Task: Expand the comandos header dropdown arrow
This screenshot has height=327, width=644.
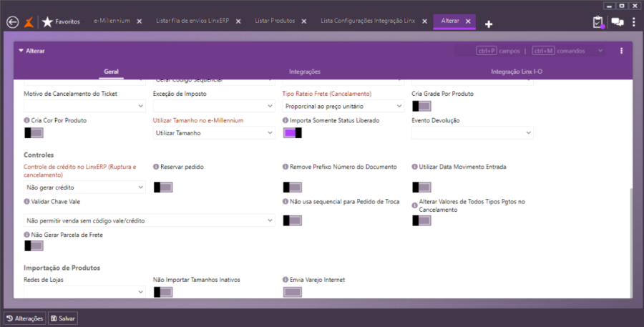Action: (x=600, y=51)
